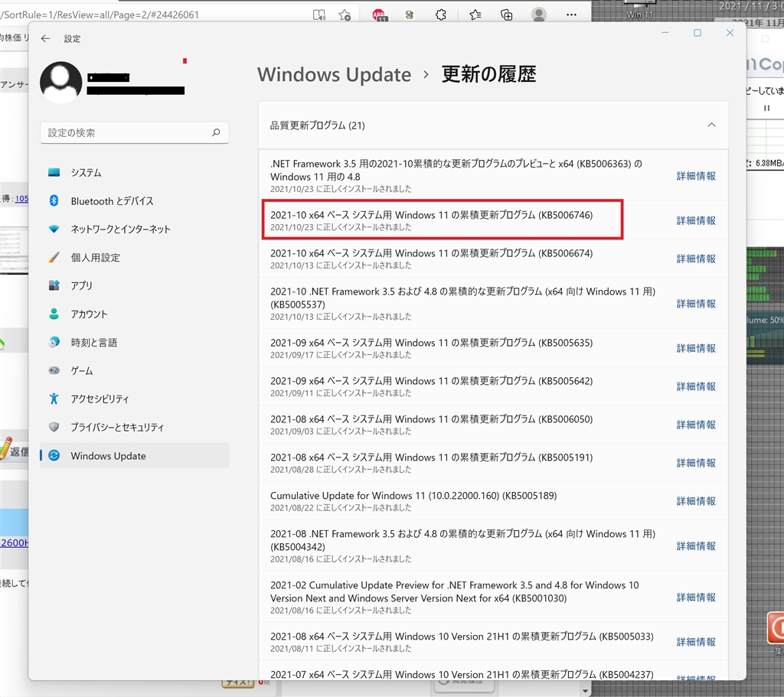
Task: Open アカウント category
Action: (135, 314)
